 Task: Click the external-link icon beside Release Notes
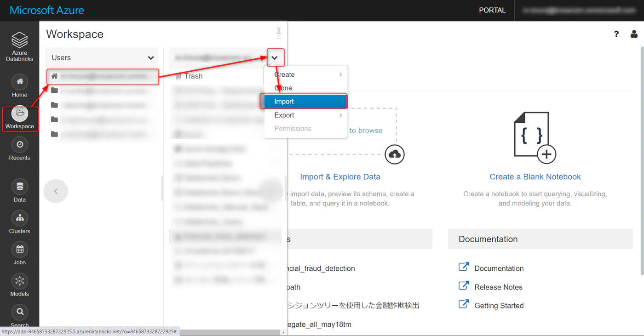pyautogui.click(x=464, y=286)
